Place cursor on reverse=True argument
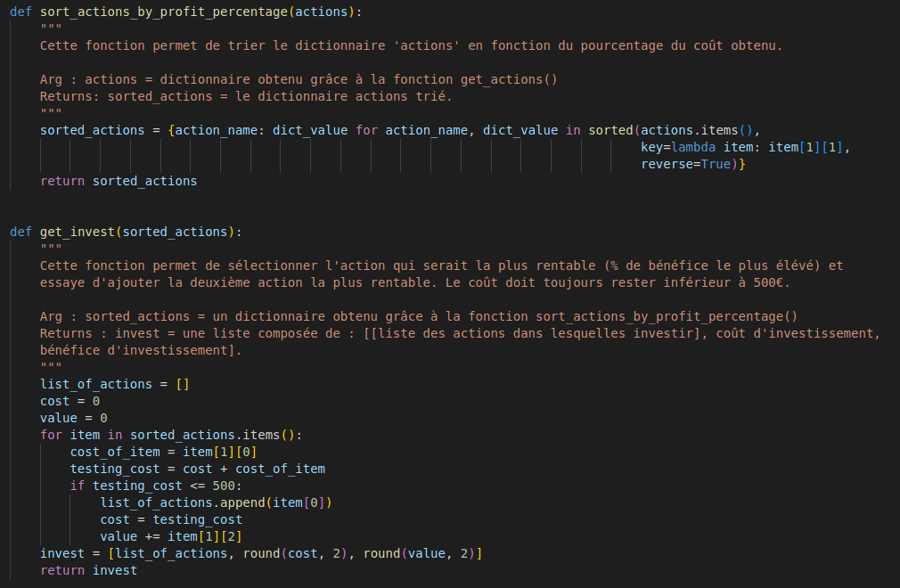The width and height of the screenshot is (900, 588). (690, 164)
